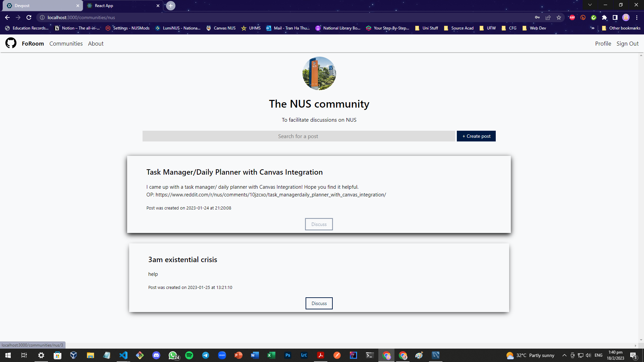The height and width of the screenshot is (362, 644).
Task: Click the Search for a post field
Action: 299,136
